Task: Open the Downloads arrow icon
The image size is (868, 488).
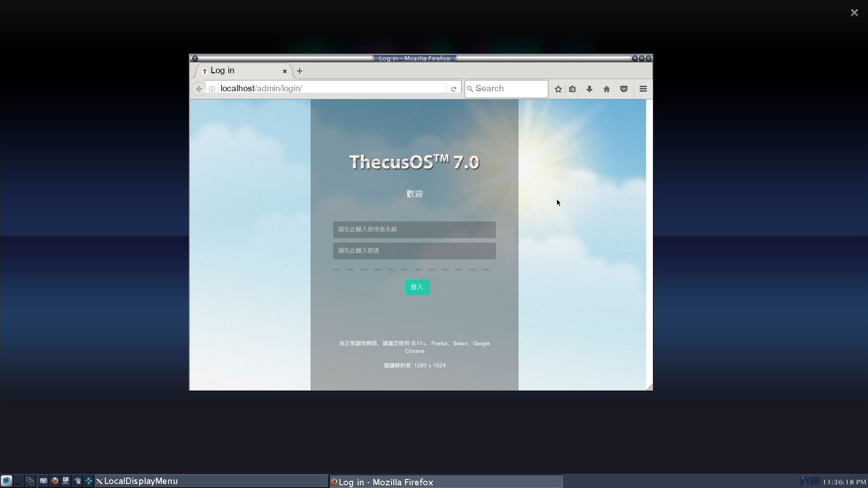Action: pyautogui.click(x=590, y=89)
